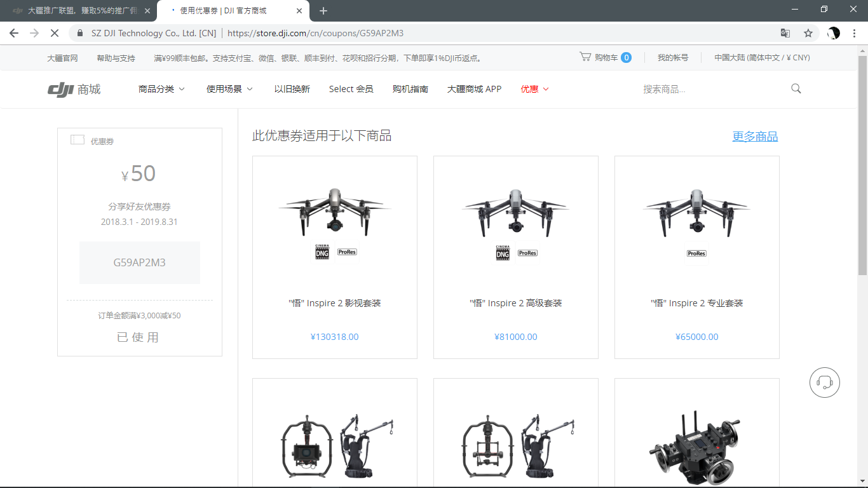Open the Inspire 2 高级套装 drone image

tap(516, 223)
